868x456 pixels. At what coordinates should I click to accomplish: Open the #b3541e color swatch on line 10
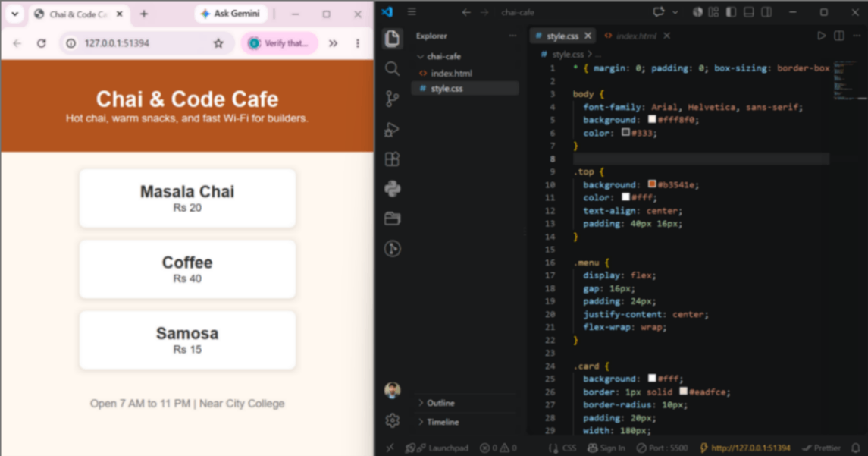tap(652, 184)
